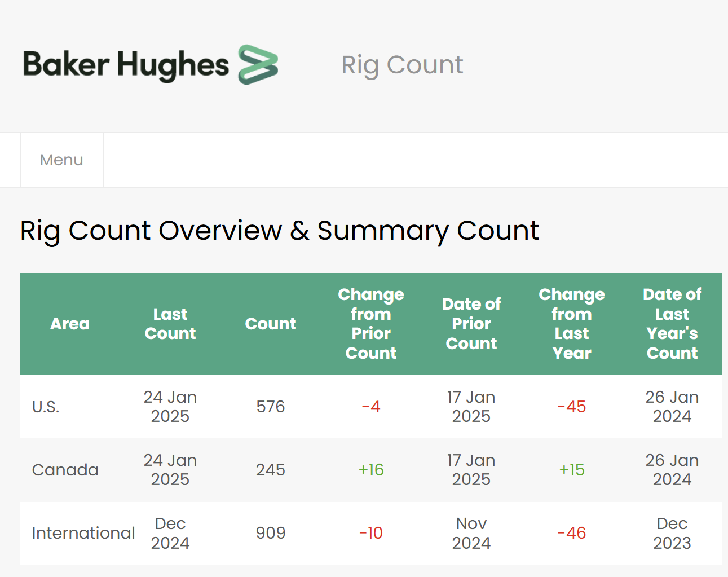Image resolution: width=728 pixels, height=577 pixels.
Task: Click the U.S. last count date 24 Jan 2025
Action: click(x=170, y=407)
